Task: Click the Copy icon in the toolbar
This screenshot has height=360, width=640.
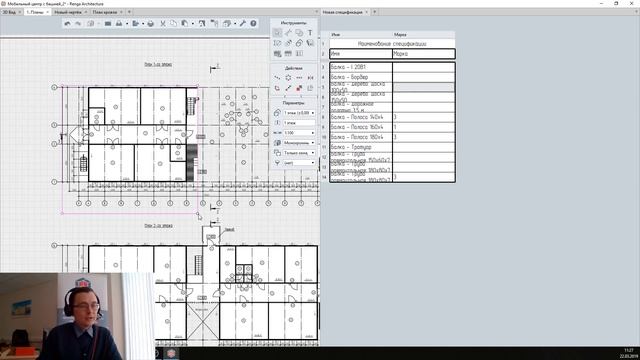Action: click(x=173, y=24)
